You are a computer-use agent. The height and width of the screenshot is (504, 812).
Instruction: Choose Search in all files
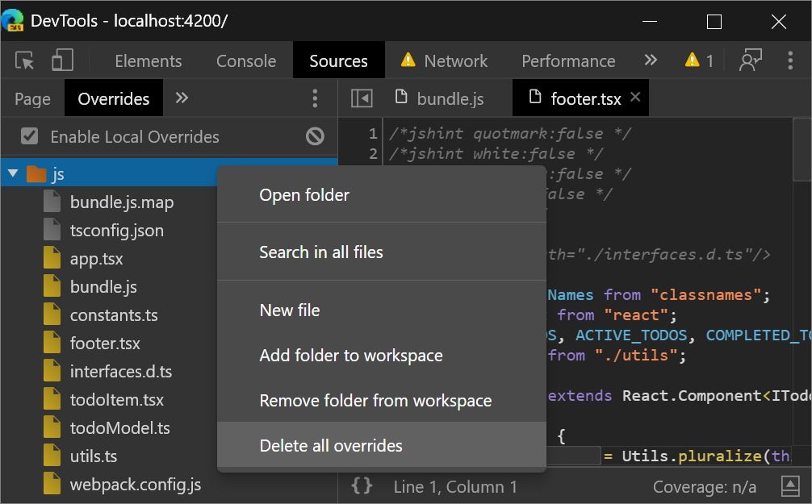[382, 252]
